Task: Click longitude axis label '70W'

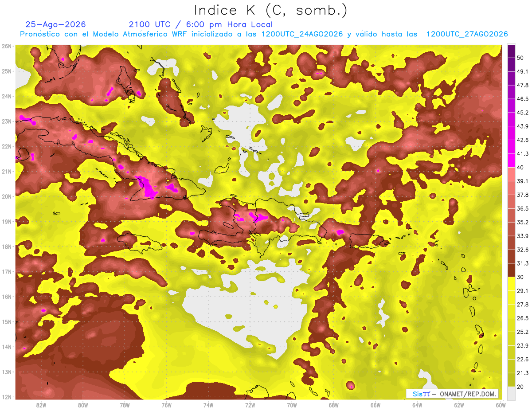Action: tap(292, 405)
